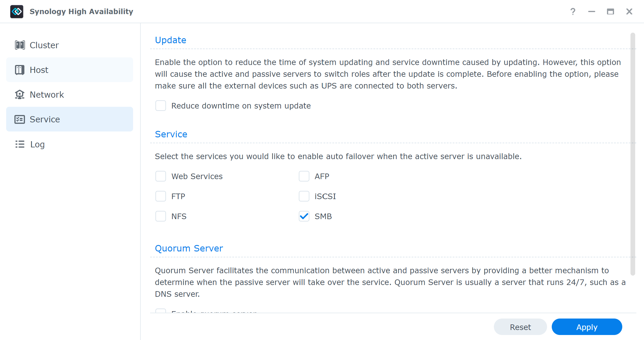Check the AFP service checkbox
The height and width of the screenshot is (340, 644).
tap(304, 176)
